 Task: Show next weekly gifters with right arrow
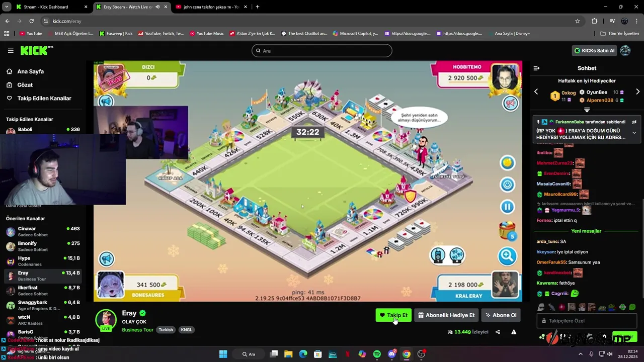(x=637, y=92)
